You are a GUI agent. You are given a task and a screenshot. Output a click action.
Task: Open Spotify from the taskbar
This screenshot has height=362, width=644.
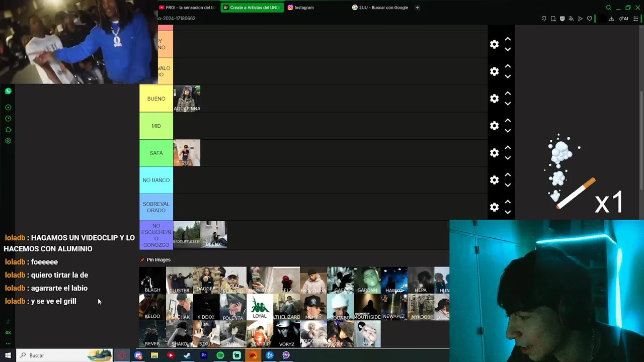(220, 355)
